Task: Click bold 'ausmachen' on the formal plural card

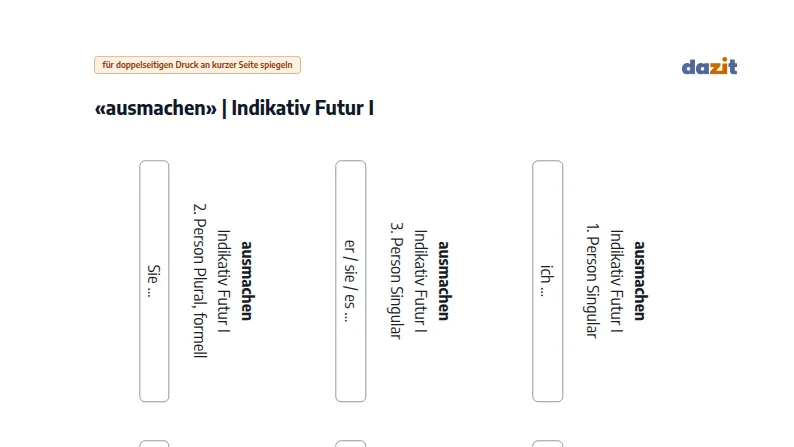Action: coord(247,280)
